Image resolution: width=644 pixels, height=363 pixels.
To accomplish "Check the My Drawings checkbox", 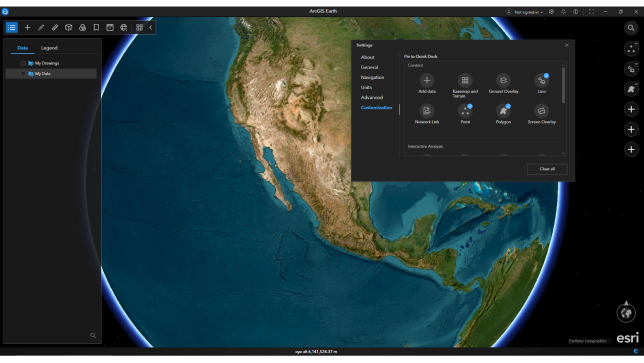I will (23, 64).
